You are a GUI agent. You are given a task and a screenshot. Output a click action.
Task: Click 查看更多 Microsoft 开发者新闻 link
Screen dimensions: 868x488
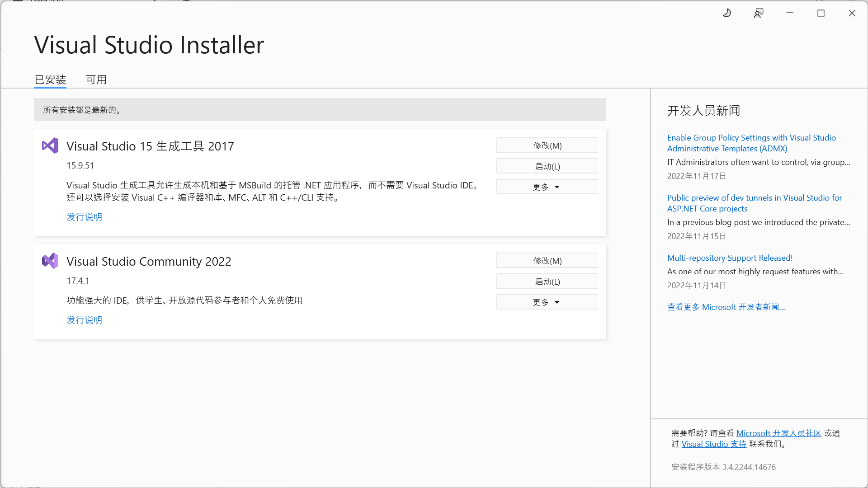pos(726,307)
